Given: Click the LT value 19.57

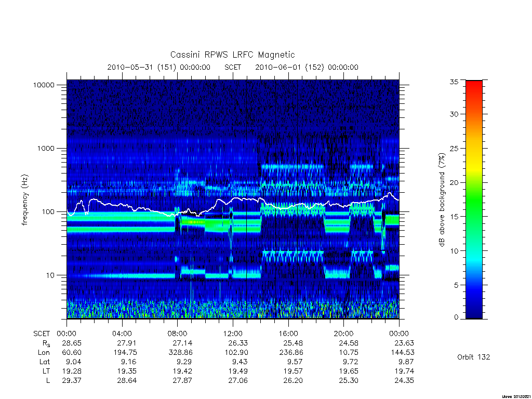Looking at the screenshot, I should tap(293, 371).
